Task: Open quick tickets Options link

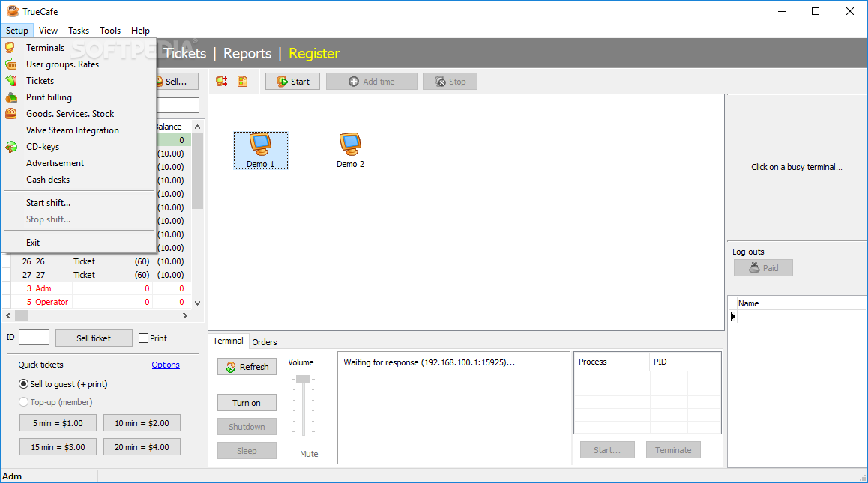Action: [166, 365]
